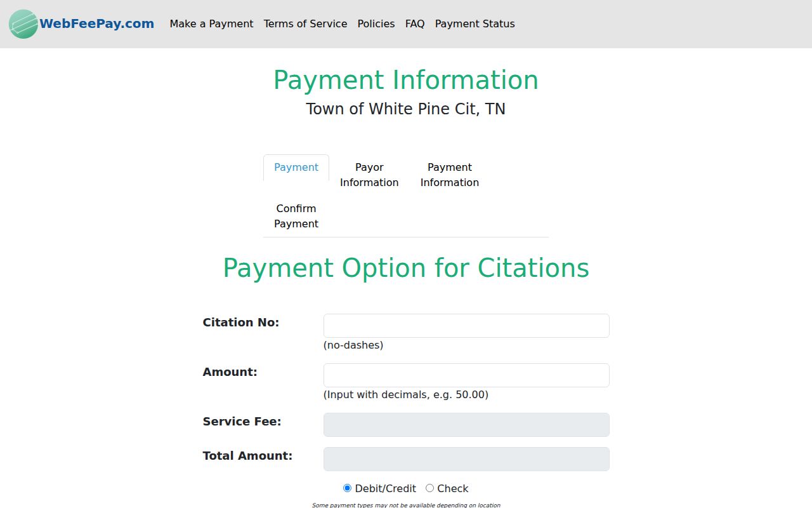Screen dimensions: 812x508
Task: Go to the Policies page
Action: point(376,23)
